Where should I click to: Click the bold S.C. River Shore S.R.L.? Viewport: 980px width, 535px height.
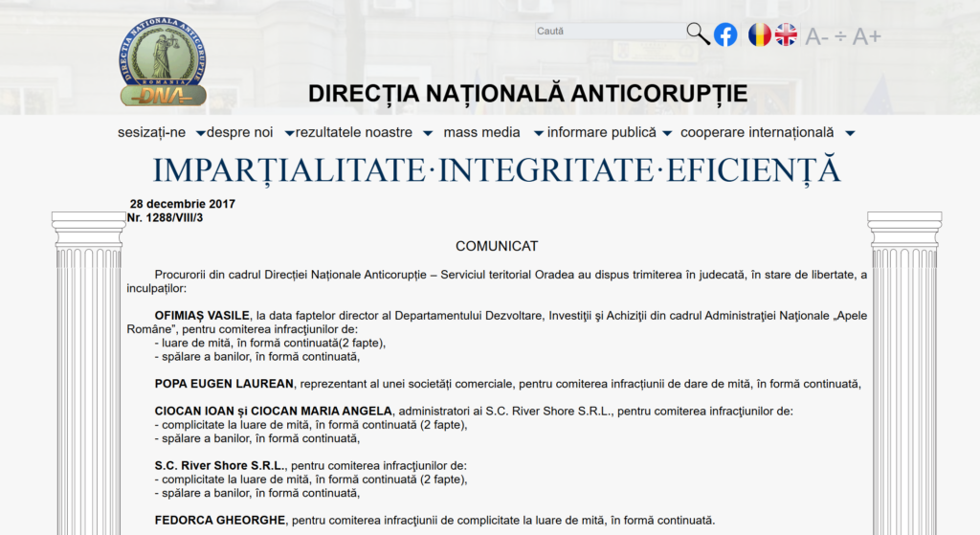coord(219,466)
